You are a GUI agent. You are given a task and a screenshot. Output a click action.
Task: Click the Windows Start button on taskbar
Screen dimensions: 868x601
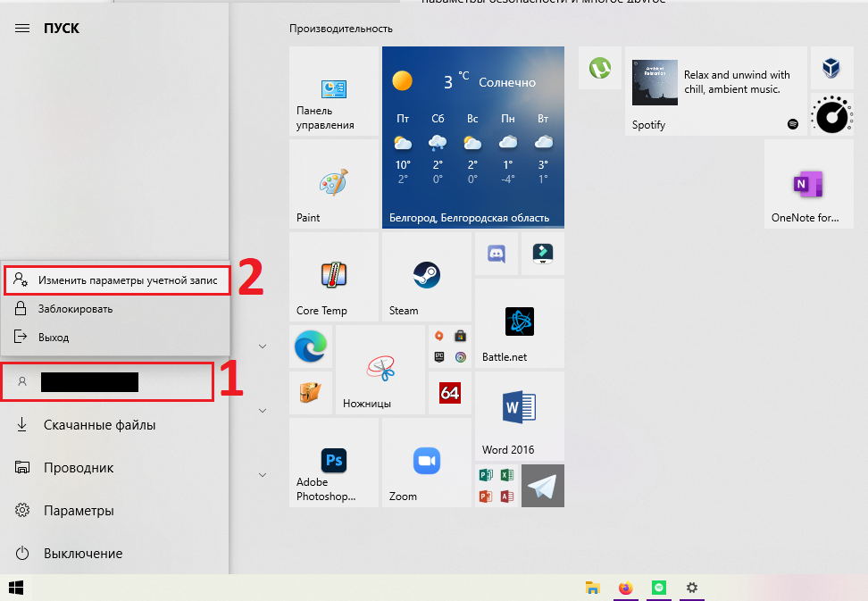click(16, 588)
